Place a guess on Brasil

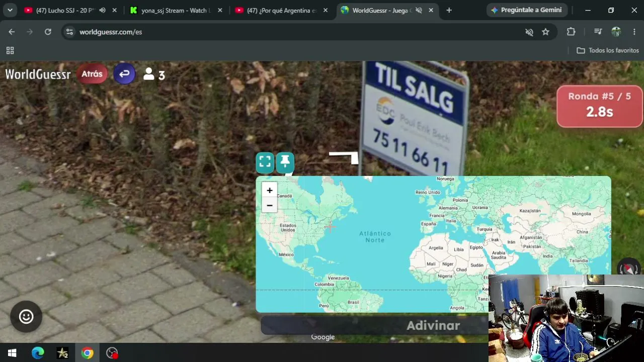point(353,302)
